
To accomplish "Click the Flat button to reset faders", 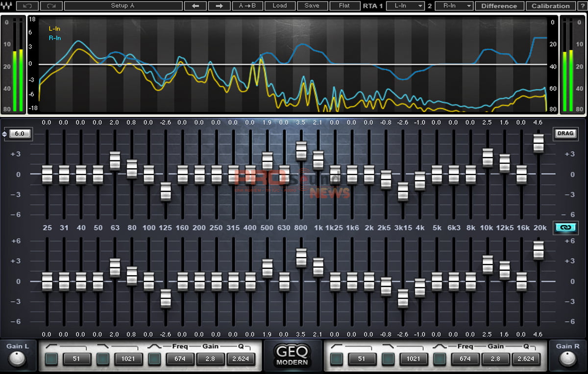I will 344,5.
